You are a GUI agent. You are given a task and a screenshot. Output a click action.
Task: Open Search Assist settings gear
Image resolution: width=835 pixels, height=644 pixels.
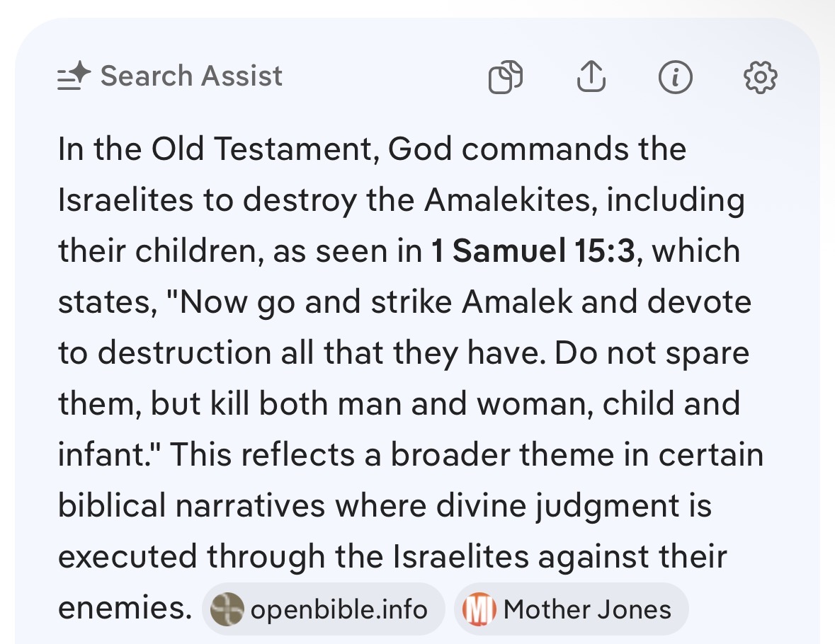760,77
